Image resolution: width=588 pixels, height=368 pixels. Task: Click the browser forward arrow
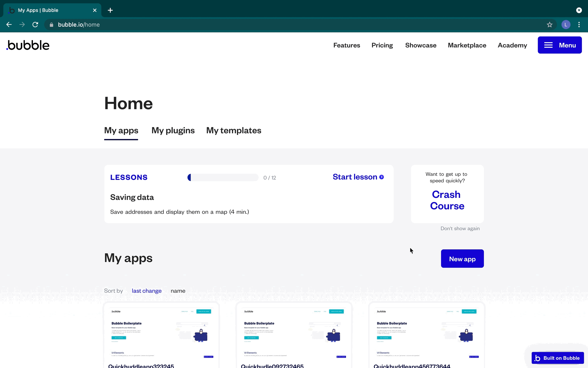click(x=22, y=25)
